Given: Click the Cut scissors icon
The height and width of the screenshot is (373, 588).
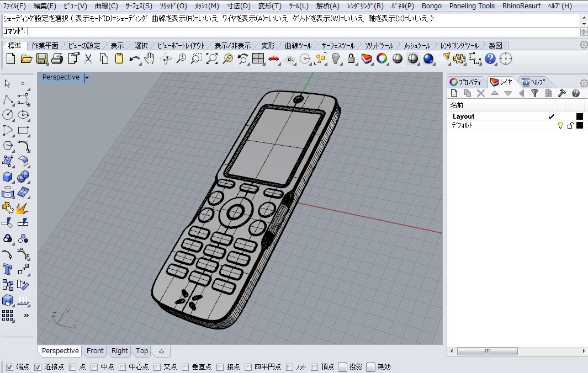Looking at the screenshot, I should pos(88,58).
